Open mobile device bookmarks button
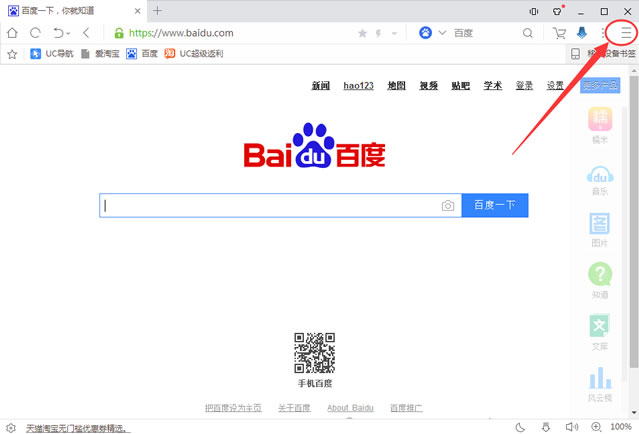Screen dimensions: 639x434 pyautogui.click(x=602, y=53)
